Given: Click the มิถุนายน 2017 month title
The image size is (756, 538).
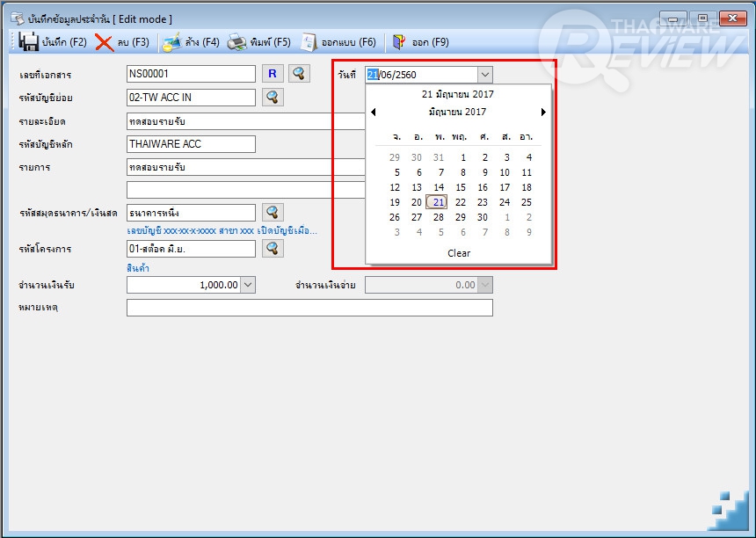Looking at the screenshot, I should tap(457, 112).
